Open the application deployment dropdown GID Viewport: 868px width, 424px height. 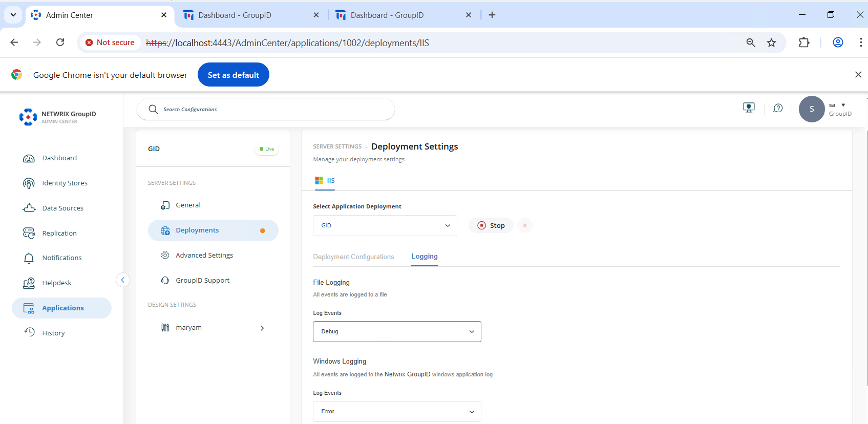pos(385,226)
